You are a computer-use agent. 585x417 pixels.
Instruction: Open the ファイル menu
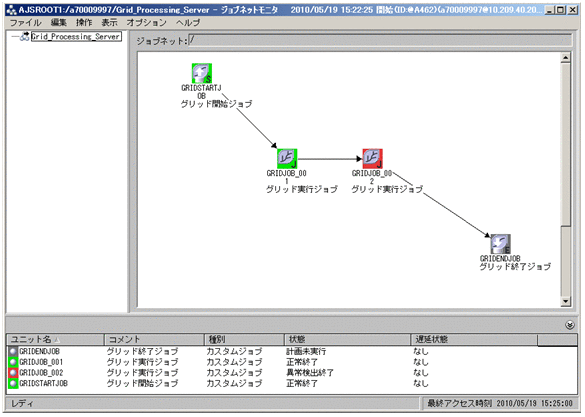(x=25, y=23)
